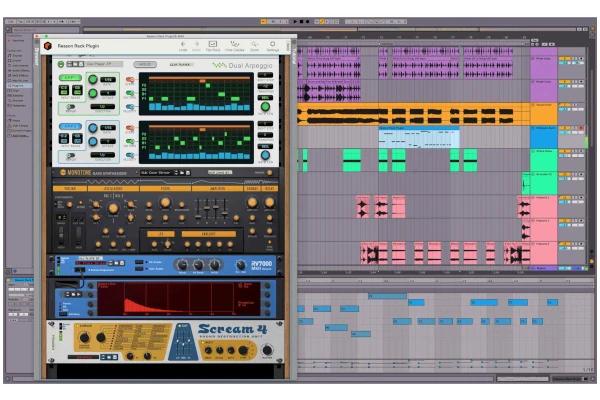Flip the hold switch in ARP 2 section

tap(70, 156)
